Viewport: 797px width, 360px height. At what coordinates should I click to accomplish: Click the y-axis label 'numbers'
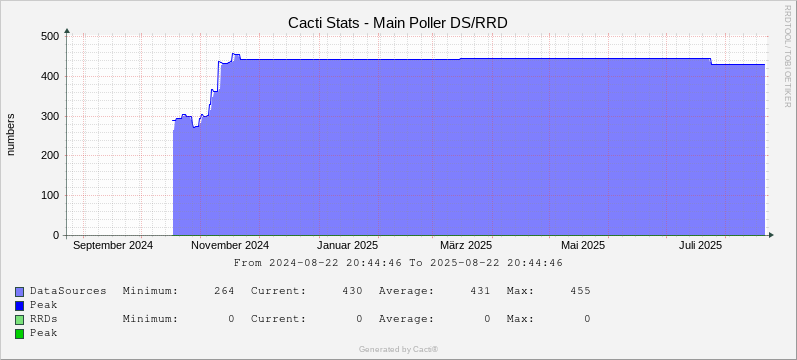(x=11, y=135)
